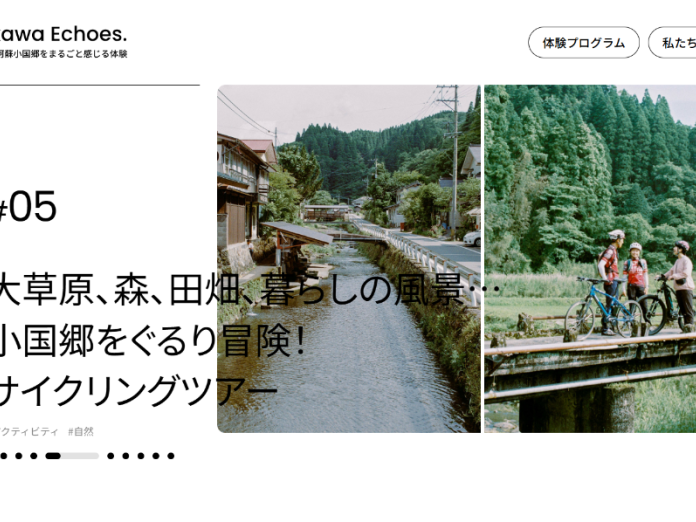This screenshot has width=696, height=522.
Task: Go to dot immediately right of progress bar
Action: click(111, 456)
